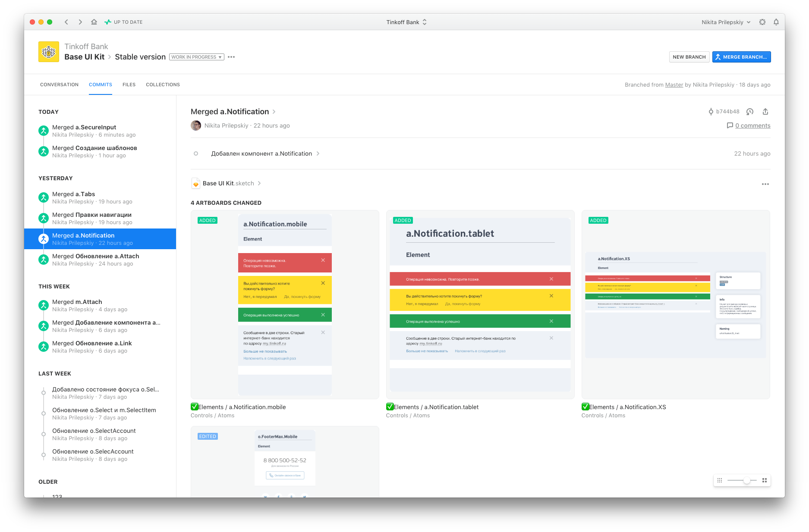Open the 0 comments link
809x532 pixels.
click(x=752, y=125)
